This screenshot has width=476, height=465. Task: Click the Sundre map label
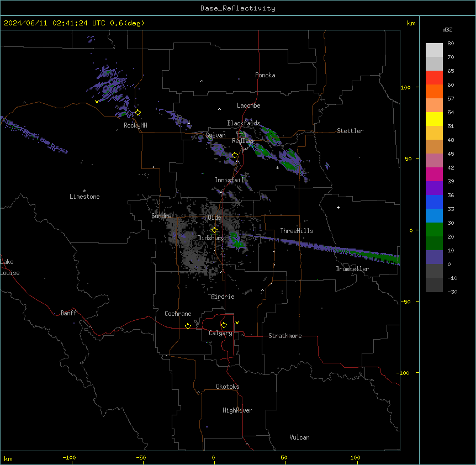(x=161, y=216)
